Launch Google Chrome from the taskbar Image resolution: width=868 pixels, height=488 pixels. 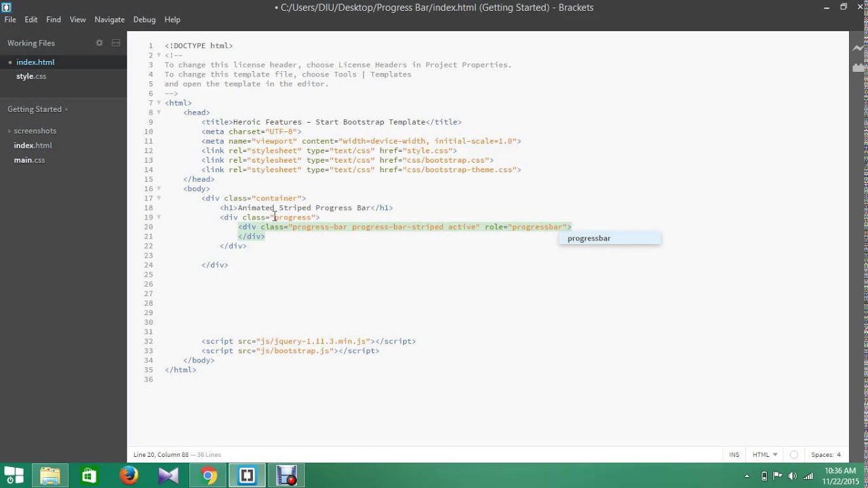click(208, 476)
